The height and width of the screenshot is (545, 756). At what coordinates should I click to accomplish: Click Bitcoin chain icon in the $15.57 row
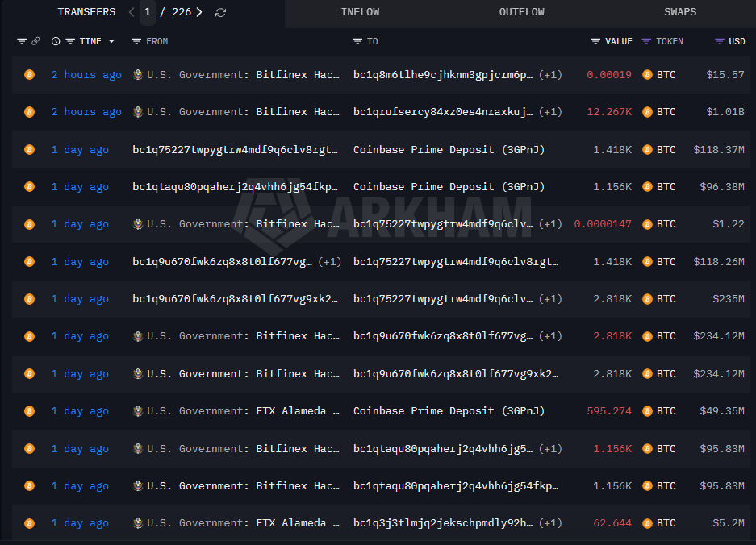pos(29,75)
